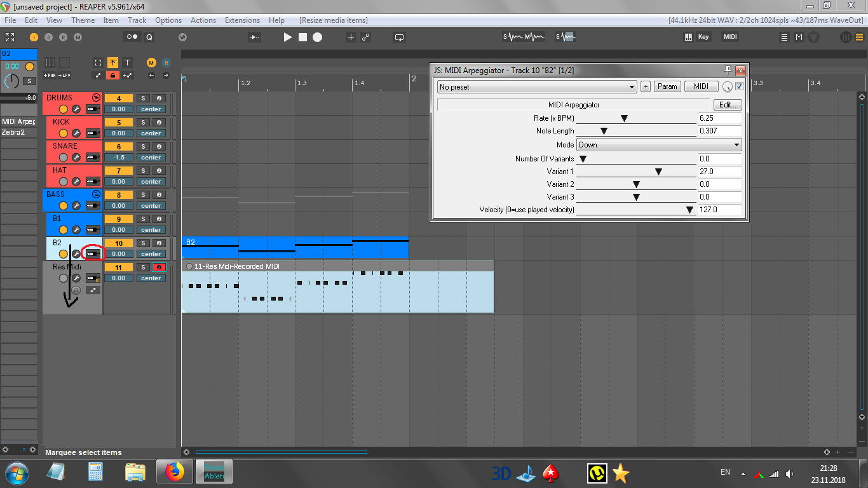Image resolution: width=868 pixels, height=488 pixels.
Task: Click the Edit... button in Arpeggiator
Action: (x=728, y=105)
